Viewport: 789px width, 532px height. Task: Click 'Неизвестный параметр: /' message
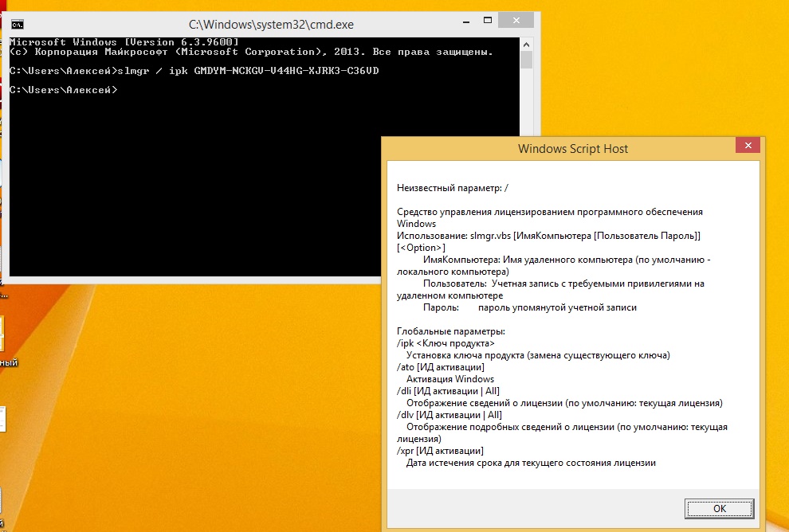pos(453,188)
